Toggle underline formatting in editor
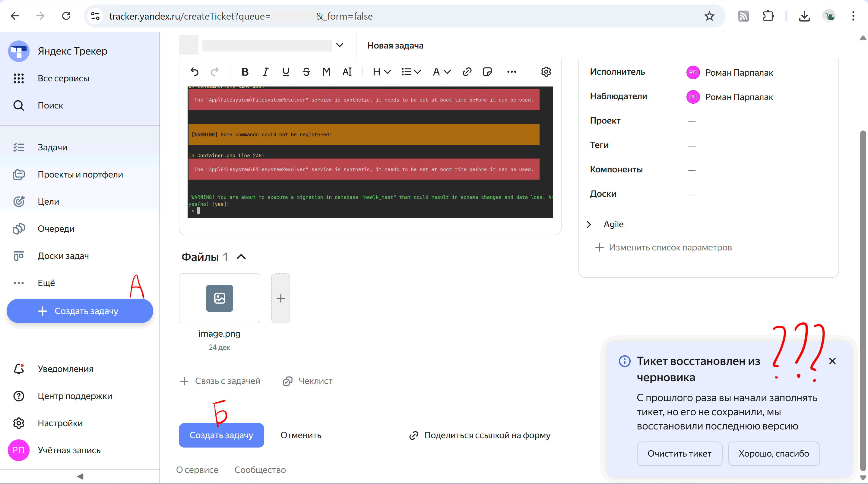 tap(286, 72)
